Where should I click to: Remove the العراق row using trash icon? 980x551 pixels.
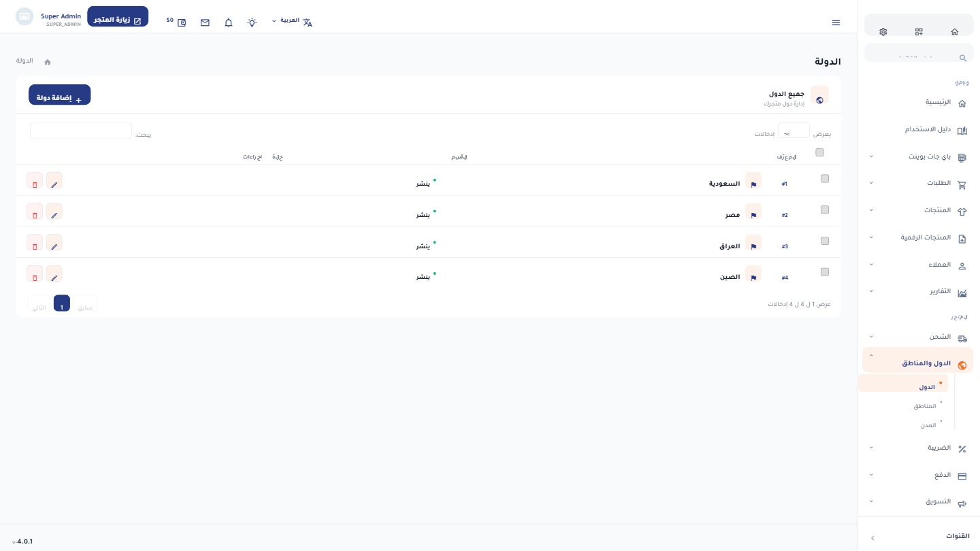(x=35, y=243)
